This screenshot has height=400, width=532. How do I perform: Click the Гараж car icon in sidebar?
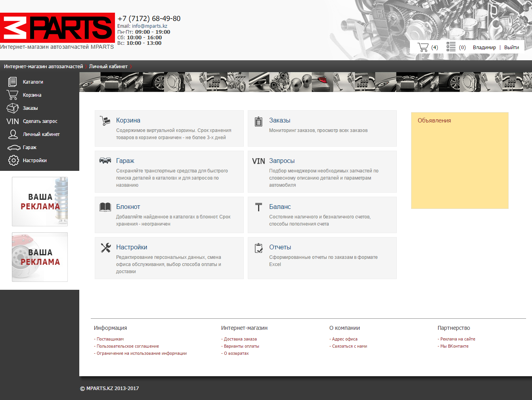coord(13,147)
